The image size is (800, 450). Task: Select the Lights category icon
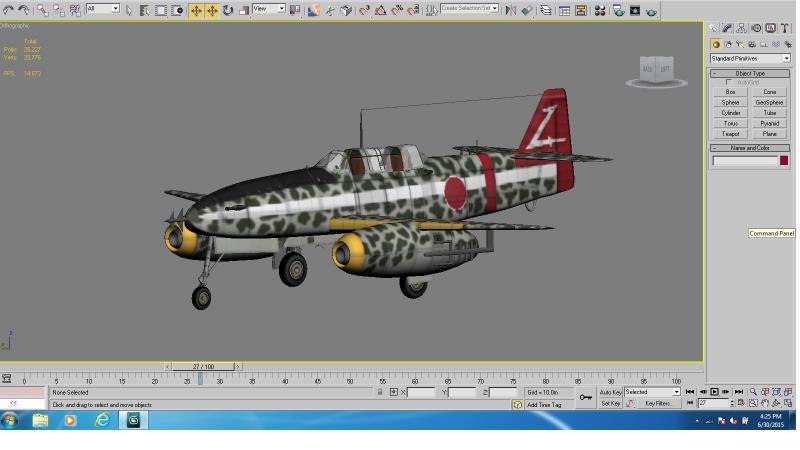[740, 44]
